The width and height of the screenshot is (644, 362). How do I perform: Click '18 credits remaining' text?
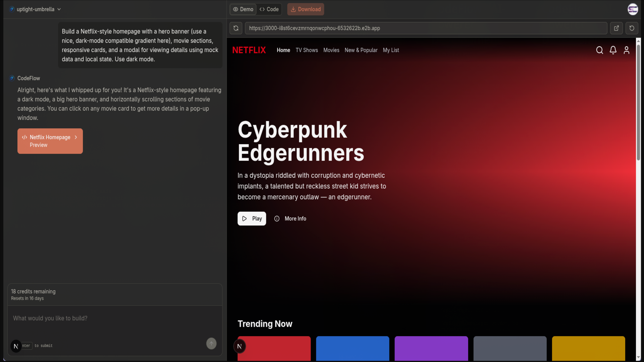(33, 292)
